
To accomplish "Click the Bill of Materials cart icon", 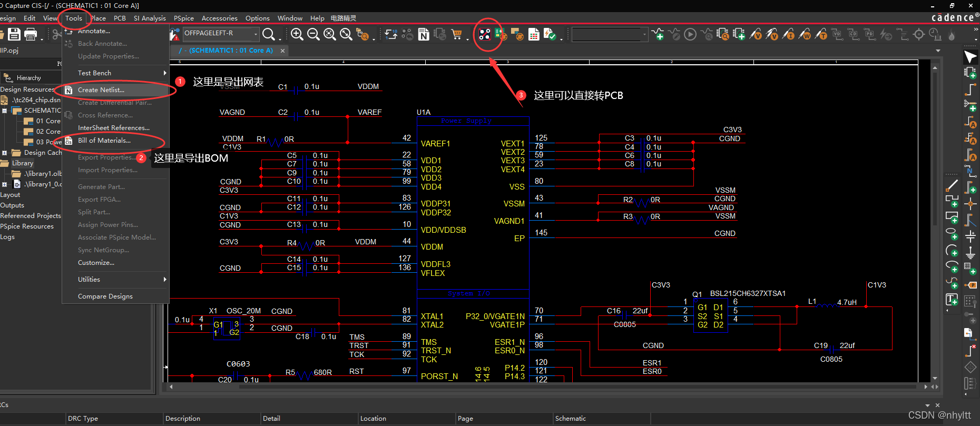I will pyautogui.click(x=457, y=35).
